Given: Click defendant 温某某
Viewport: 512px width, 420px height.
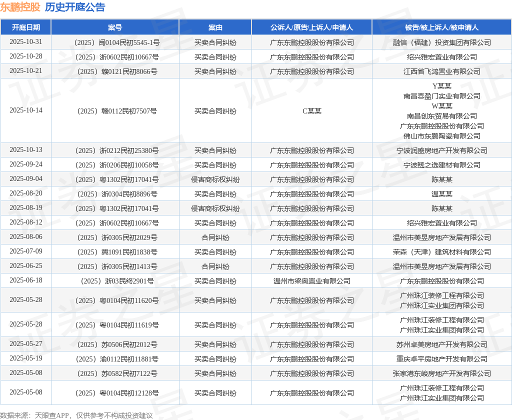Looking at the screenshot, I should click(442, 194).
